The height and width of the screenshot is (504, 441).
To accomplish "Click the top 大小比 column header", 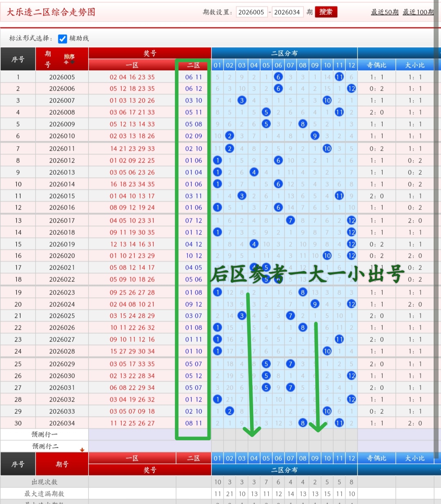I will (x=414, y=65).
